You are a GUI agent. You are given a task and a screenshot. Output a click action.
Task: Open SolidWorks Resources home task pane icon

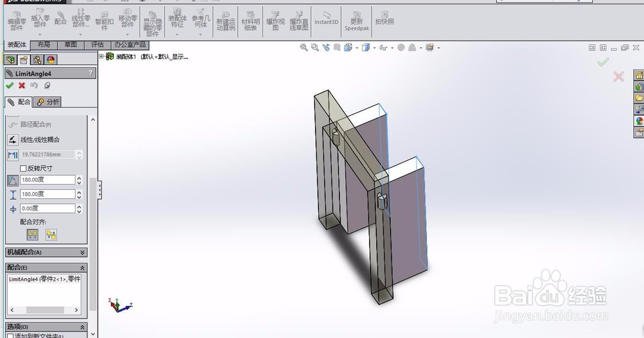639,75
